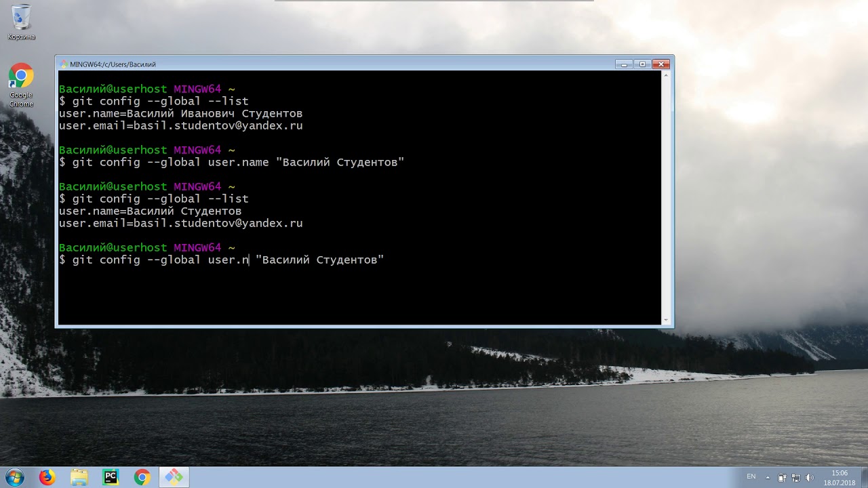Image resolution: width=868 pixels, height=488 pixels.
Task: Click the Windows Start button
Action: [x=14, y=477]
